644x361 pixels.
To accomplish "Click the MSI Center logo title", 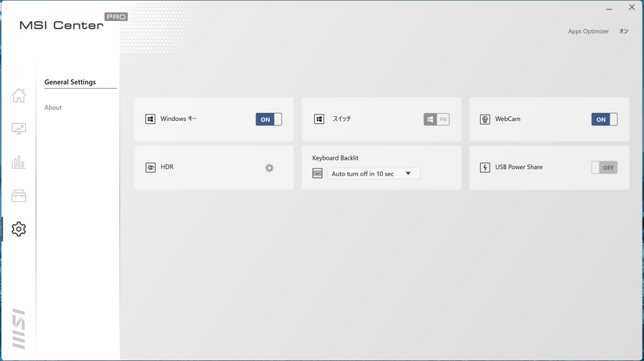I will click(62, 26).
